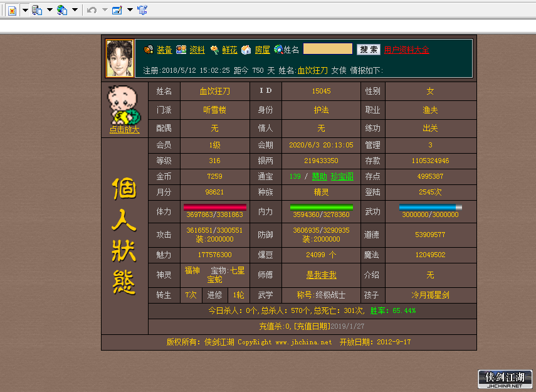
Task: Click the page document toolbar icon
Action: (13, 11)
